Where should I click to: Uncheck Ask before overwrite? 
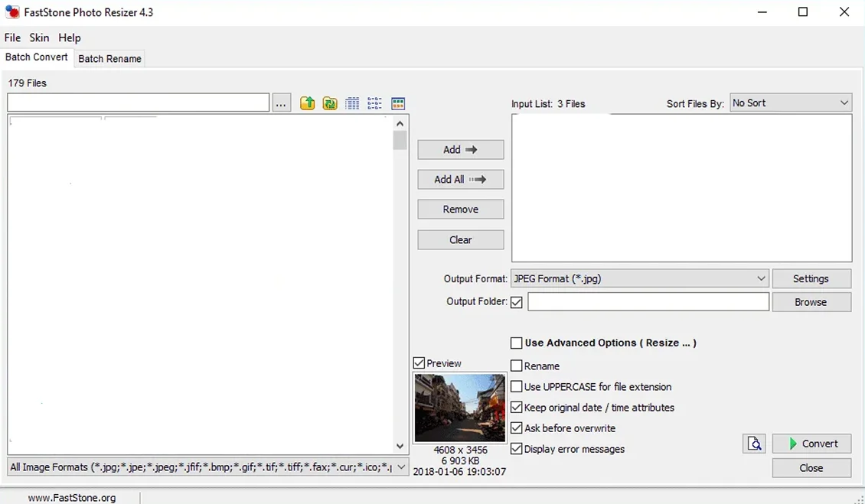tap(517, 428)
